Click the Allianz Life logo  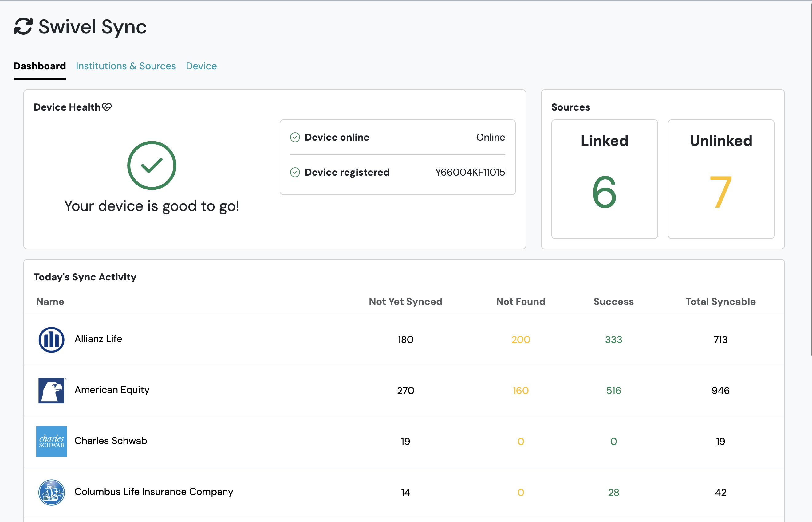[52, 340]
